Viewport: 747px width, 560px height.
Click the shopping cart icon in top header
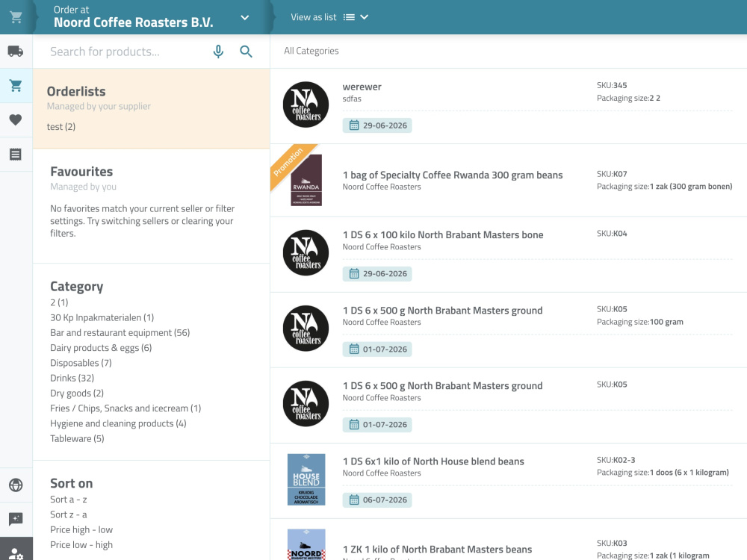click(x=16, y=17)
